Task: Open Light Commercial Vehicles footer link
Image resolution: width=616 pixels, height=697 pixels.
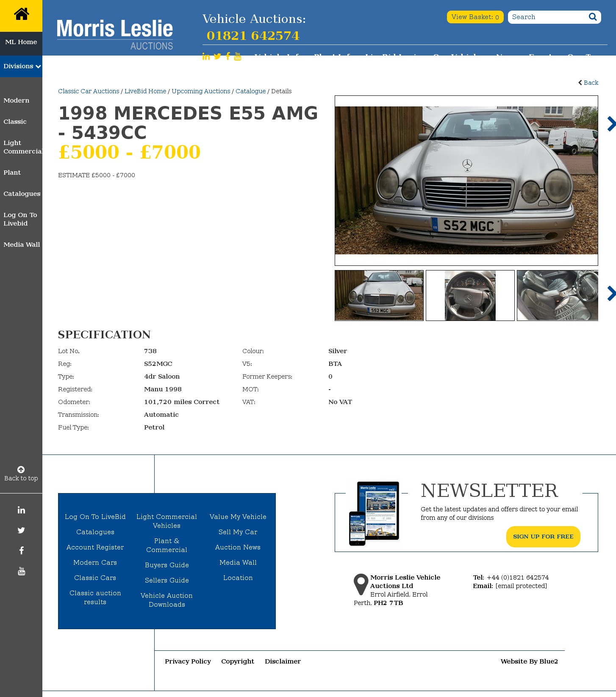Action: 167,521
